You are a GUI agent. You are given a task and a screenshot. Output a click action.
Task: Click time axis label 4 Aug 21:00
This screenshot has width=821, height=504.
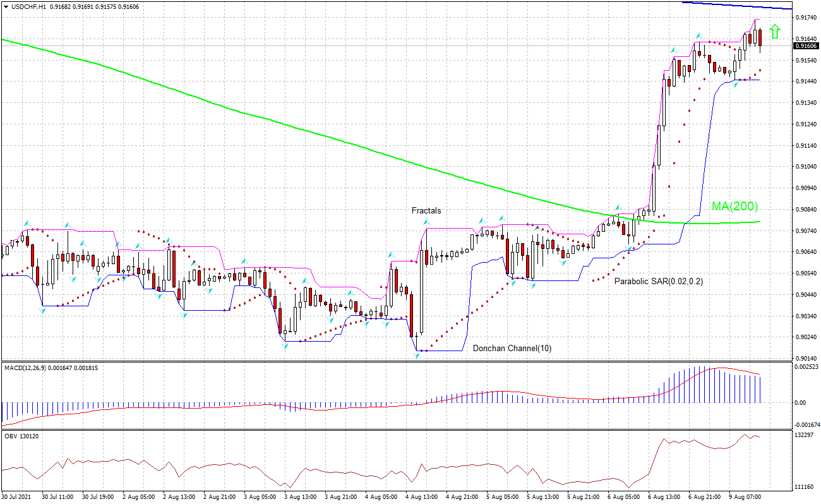click(462, 497)
